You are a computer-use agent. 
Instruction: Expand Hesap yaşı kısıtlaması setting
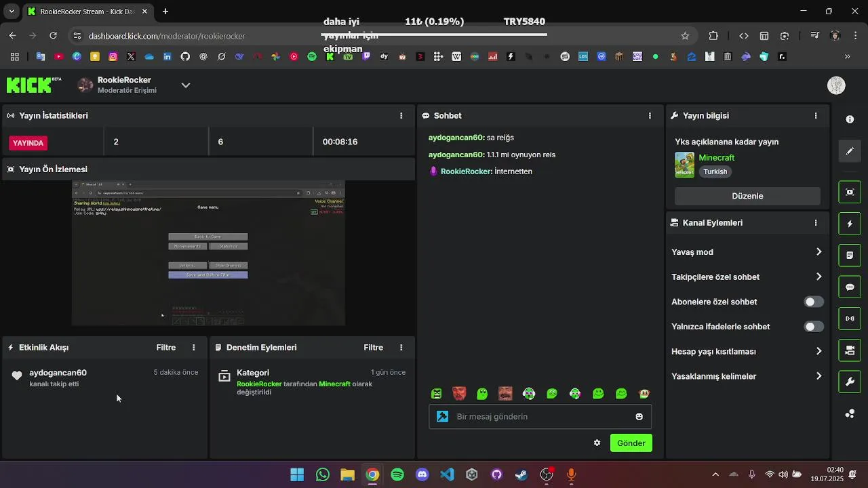[x=747, y=352]
